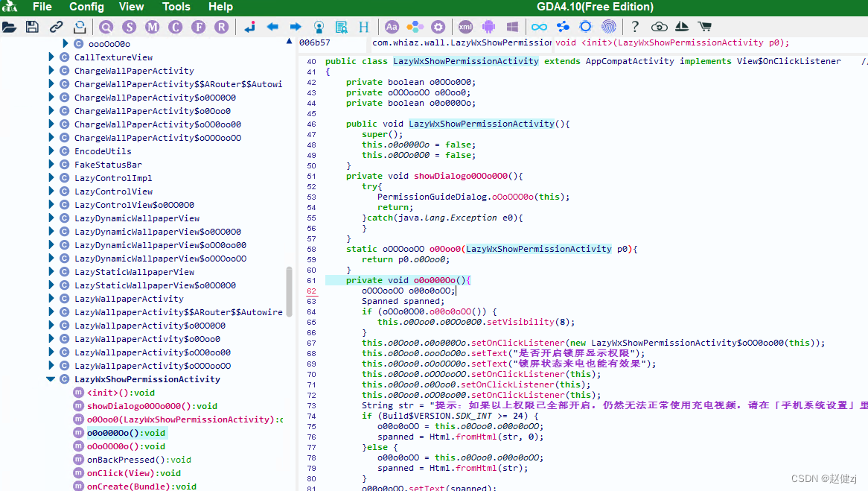This screenshot has width=868, height=491.
Task: Select the onCreate(Bundle):void method
Action: [141, 486]
